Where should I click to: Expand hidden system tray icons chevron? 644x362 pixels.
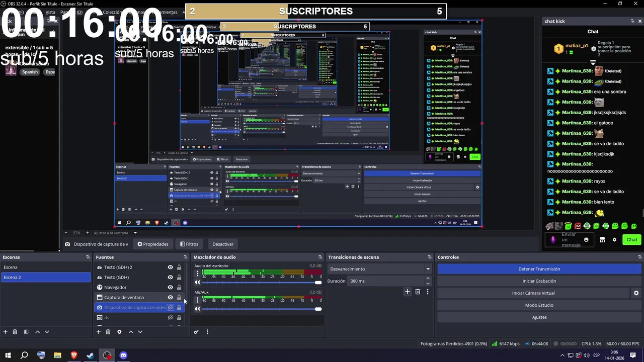tap(562, 355)
